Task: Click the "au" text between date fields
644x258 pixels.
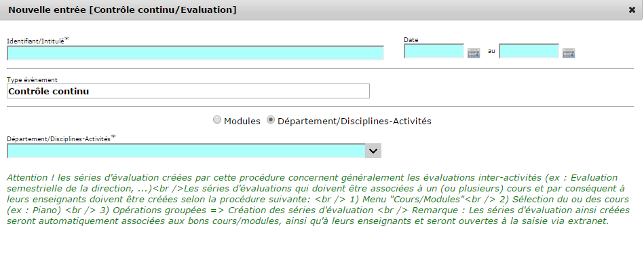Action: 491,52
